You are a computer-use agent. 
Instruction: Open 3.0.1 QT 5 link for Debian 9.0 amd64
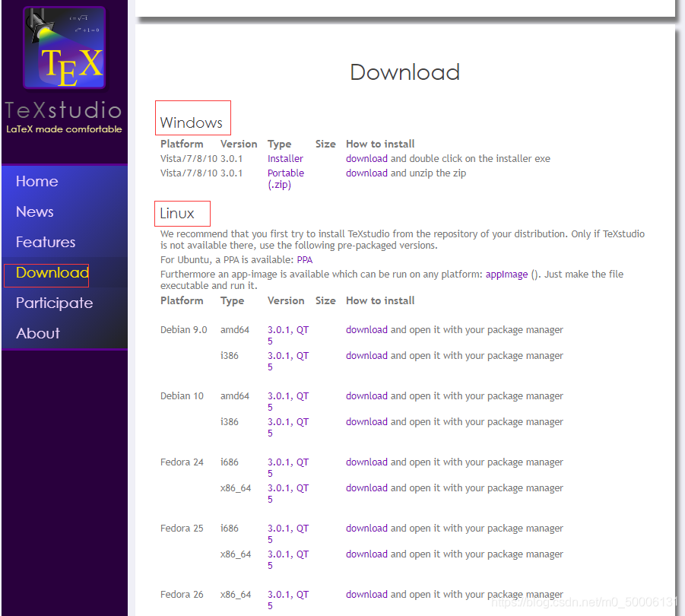pos(288,335)
